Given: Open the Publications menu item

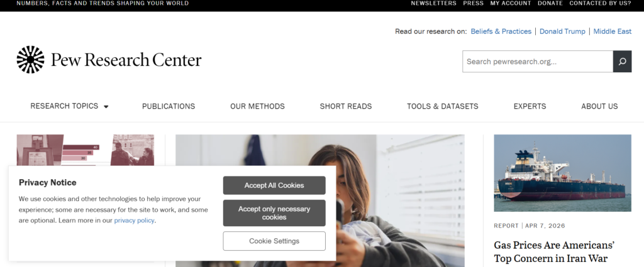Looking at the screenshot, I should pos(169,106).
